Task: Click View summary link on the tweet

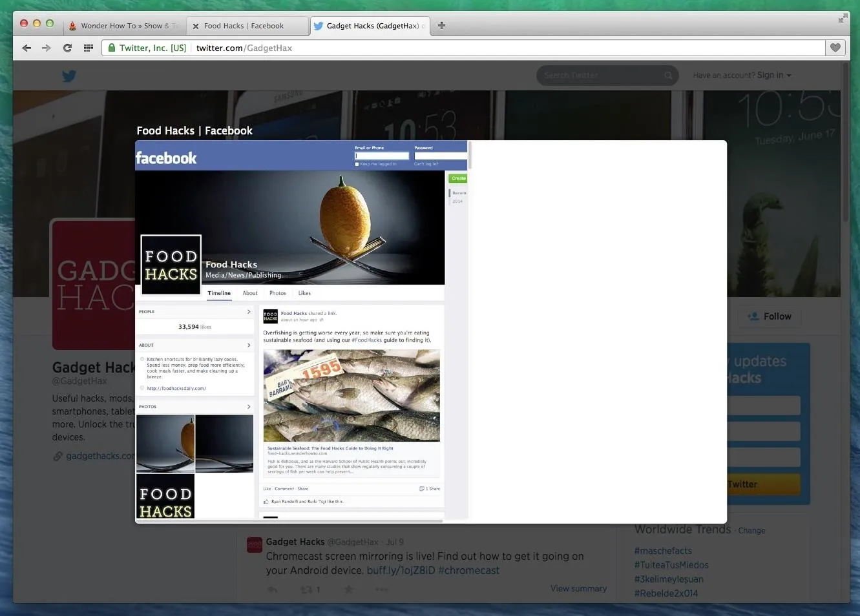Action: pyautogui.click(x=578, y=589)
